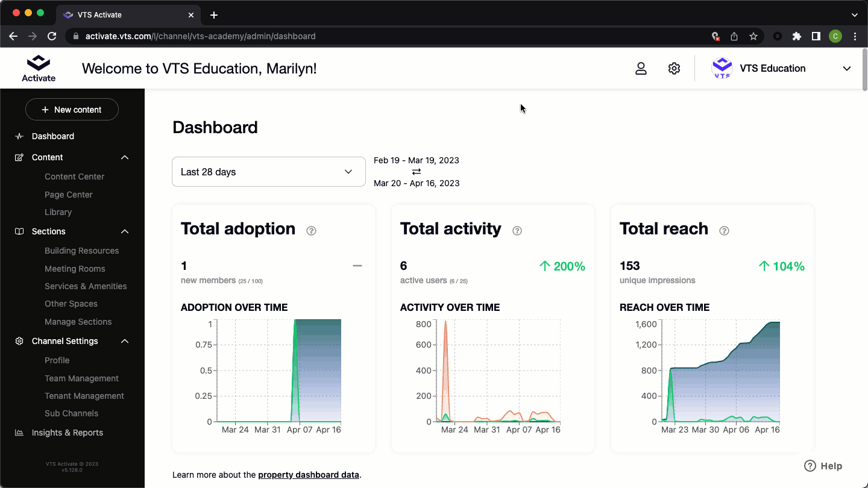Viewport: 868px width, 488px height.
Task: Click the Sections book icon in sidebar
Action: coord(19,231)
